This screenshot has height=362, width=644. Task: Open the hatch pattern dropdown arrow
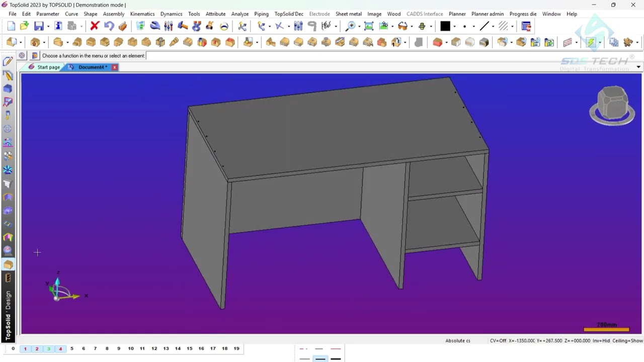pos(512,26)
